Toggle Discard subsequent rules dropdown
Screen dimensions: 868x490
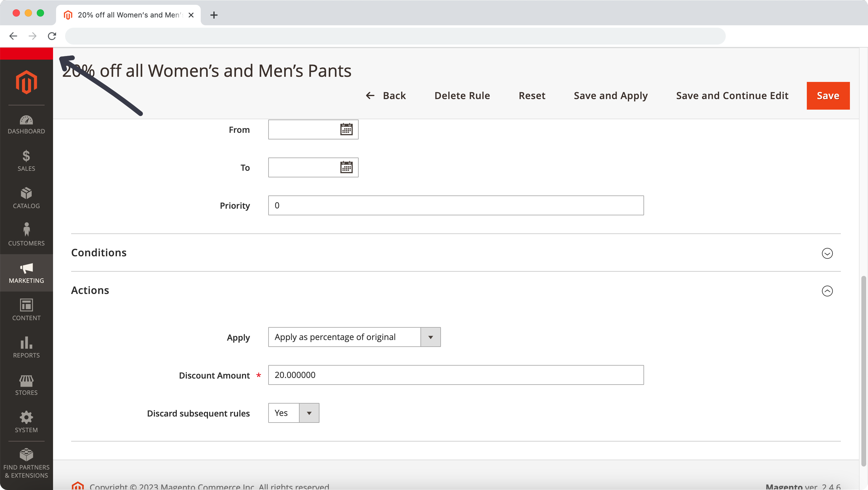309,413
